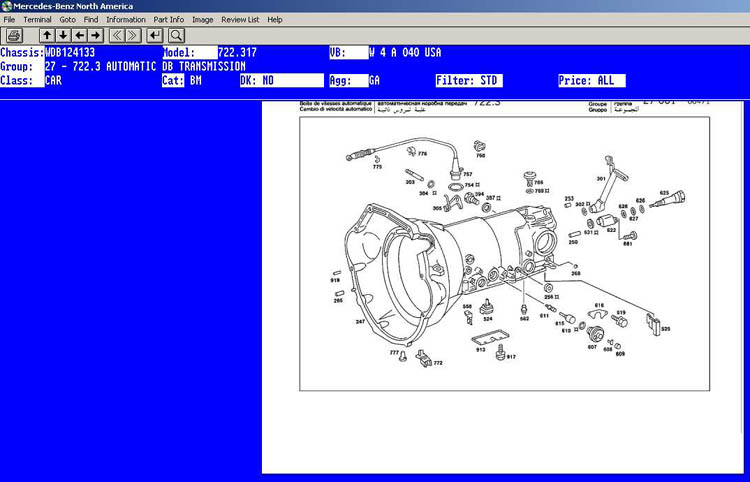Open the Goto menu
Viewport: 750px width, 482px height.
[67, 19]
